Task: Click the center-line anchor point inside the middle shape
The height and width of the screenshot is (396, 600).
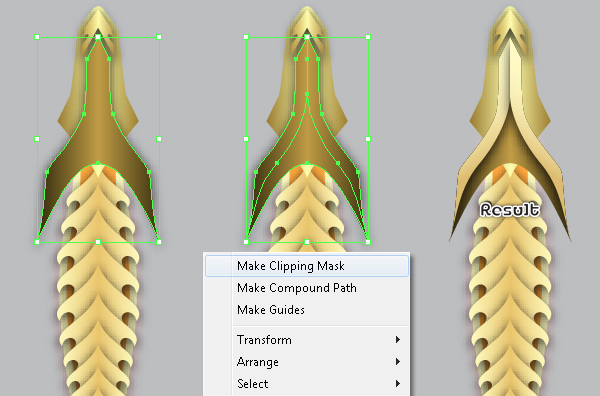Action: (x=307, y=94)
